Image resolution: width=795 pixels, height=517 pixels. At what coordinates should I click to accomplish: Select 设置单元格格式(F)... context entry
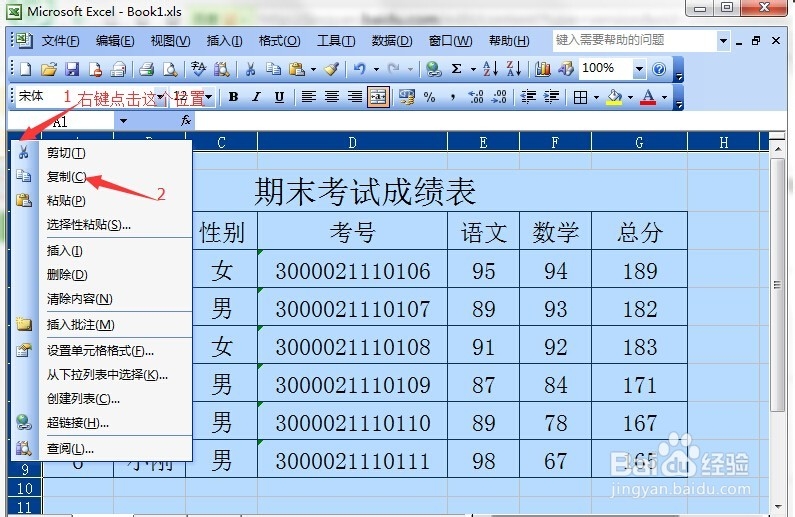[x=101, y=351]
